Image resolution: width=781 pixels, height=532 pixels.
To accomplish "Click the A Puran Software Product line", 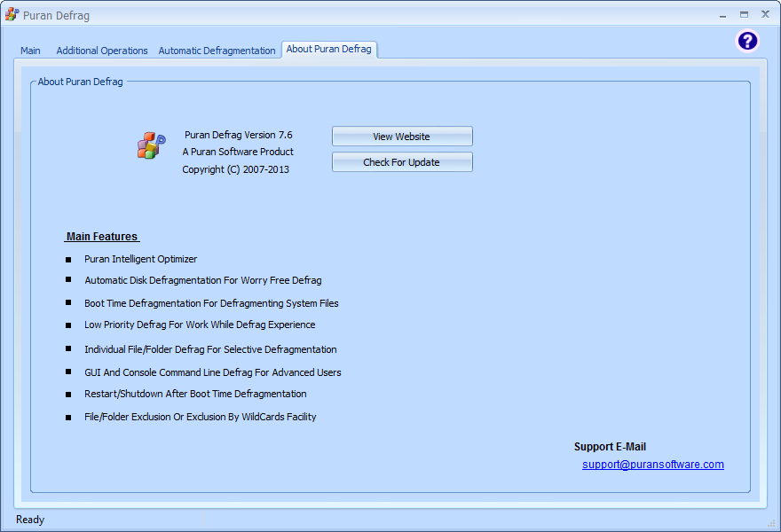I will pos(238,152).
